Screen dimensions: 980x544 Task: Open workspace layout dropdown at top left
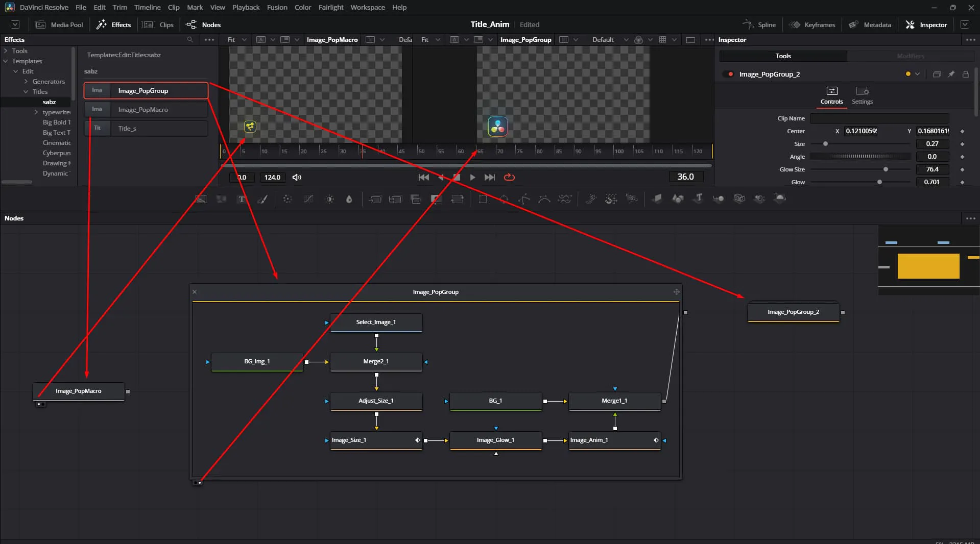point(15,24)
